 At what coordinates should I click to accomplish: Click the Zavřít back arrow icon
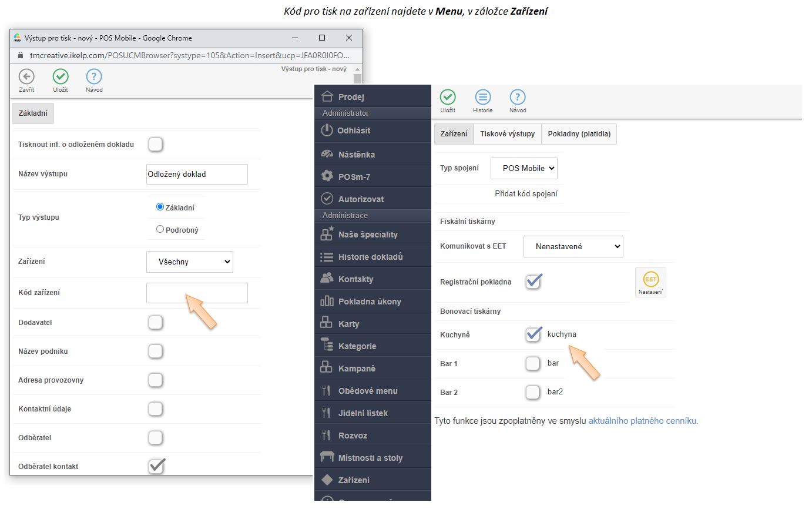click(x=26, y=76)
